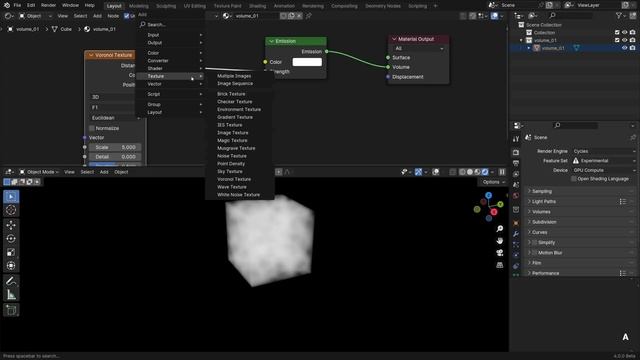Screen dimensions: 640x360
Task: Hide volume_01 object with eye icon
Action: pos(624,48)
